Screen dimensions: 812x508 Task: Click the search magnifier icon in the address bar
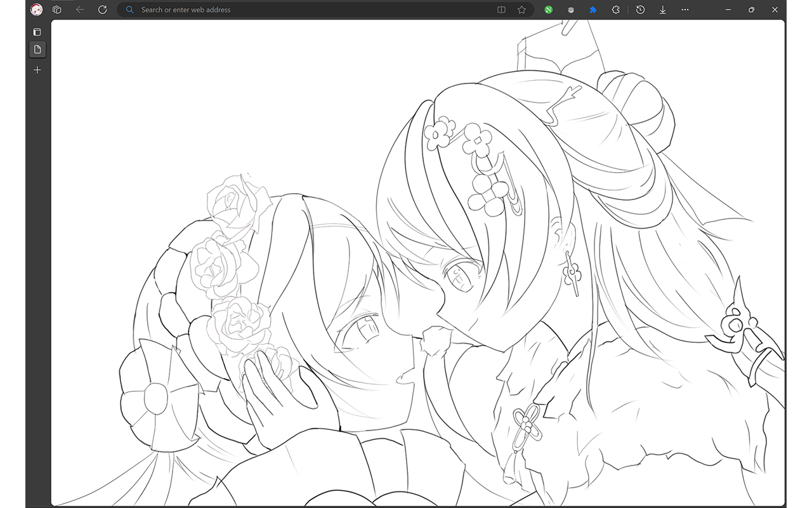point(130,10)
